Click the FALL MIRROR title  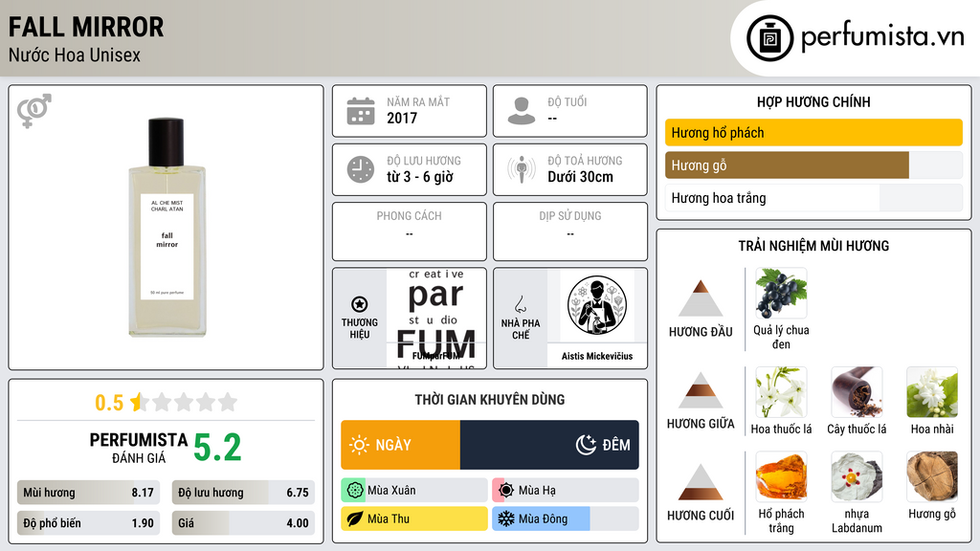point(86,27)
